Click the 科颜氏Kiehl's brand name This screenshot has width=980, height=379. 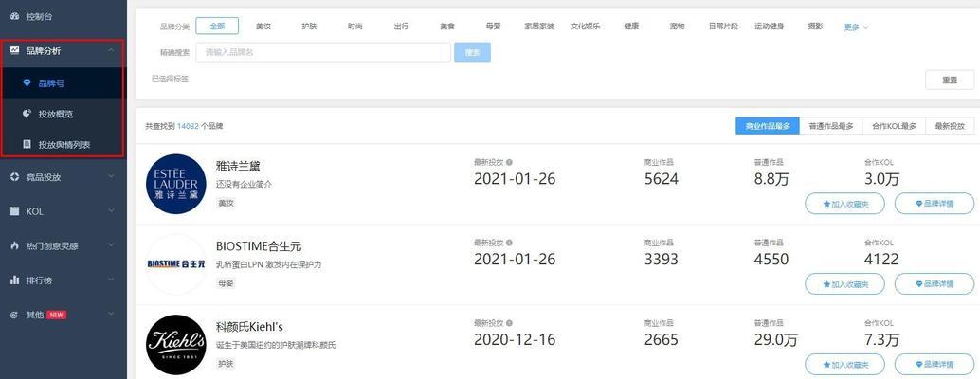250,327
